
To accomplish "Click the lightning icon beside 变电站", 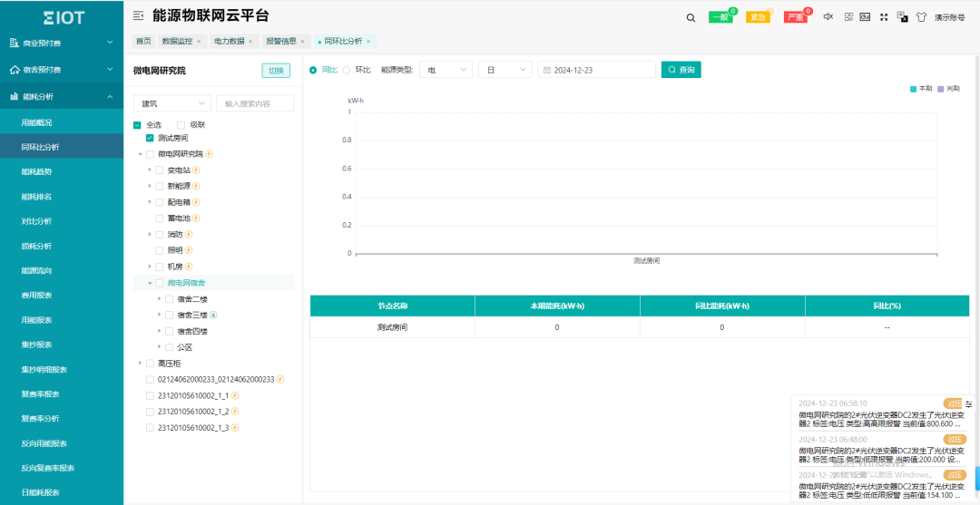I will point(196,170).
